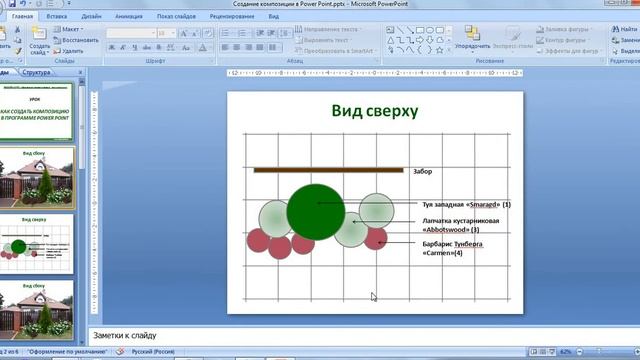This screenshot has width=640, height=360.
Task: Click the align text right icon
Action: (x=248, y=47)
